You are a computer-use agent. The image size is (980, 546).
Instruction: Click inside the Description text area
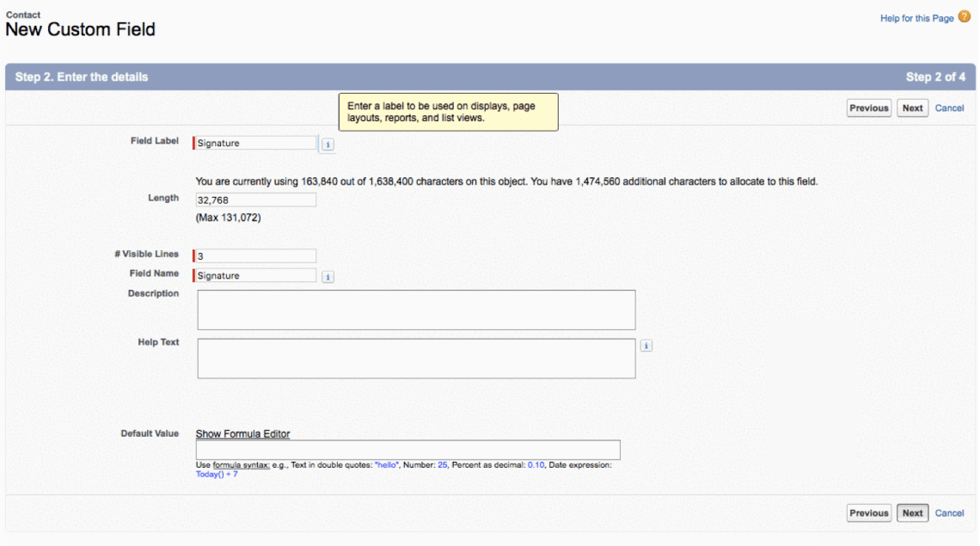(x=416, y=310)
